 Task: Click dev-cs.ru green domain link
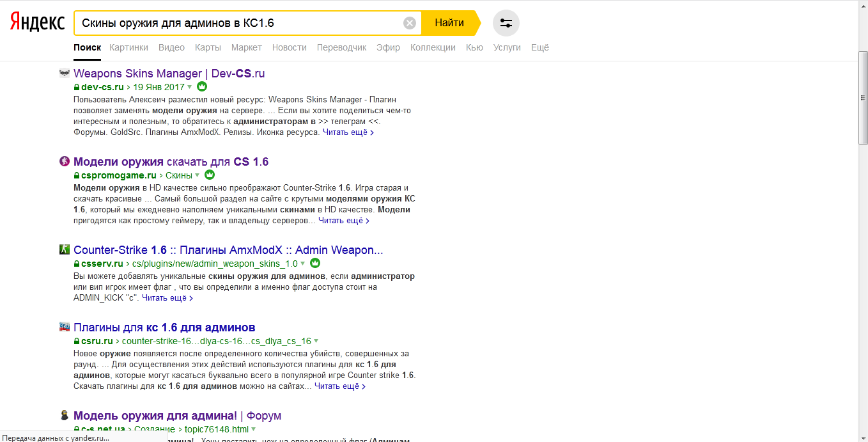coord(102,87)
